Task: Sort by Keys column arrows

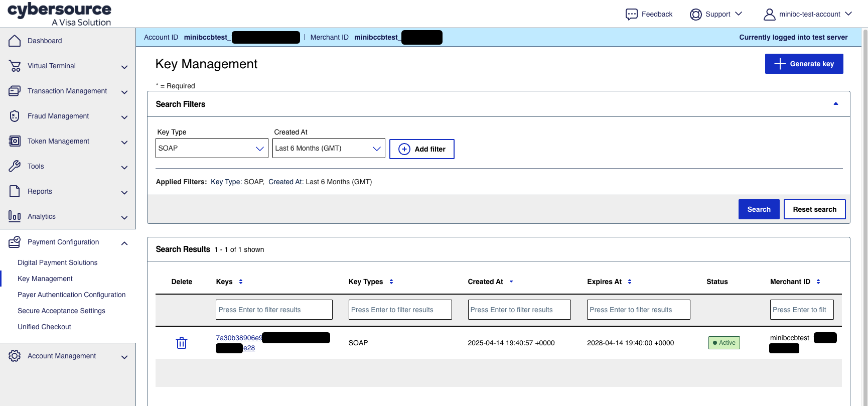Action: (241, 282)
